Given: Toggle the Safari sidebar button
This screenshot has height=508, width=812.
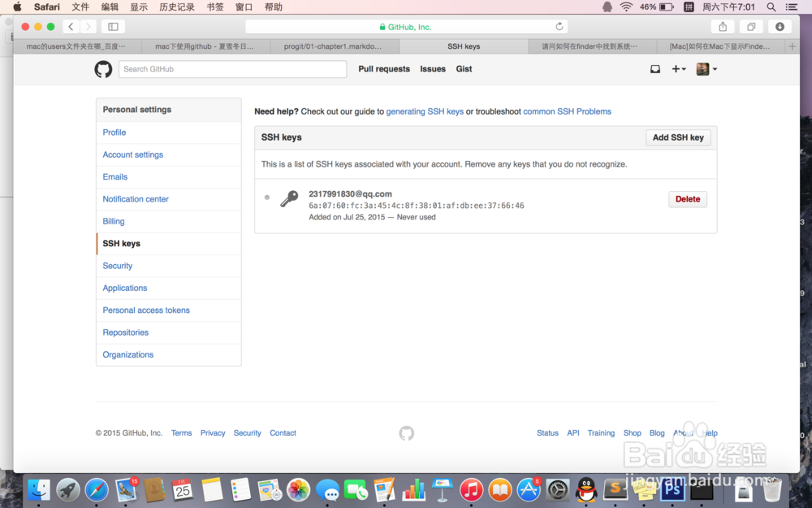Looking at the screenshot, I should click(x=113, y=27).
